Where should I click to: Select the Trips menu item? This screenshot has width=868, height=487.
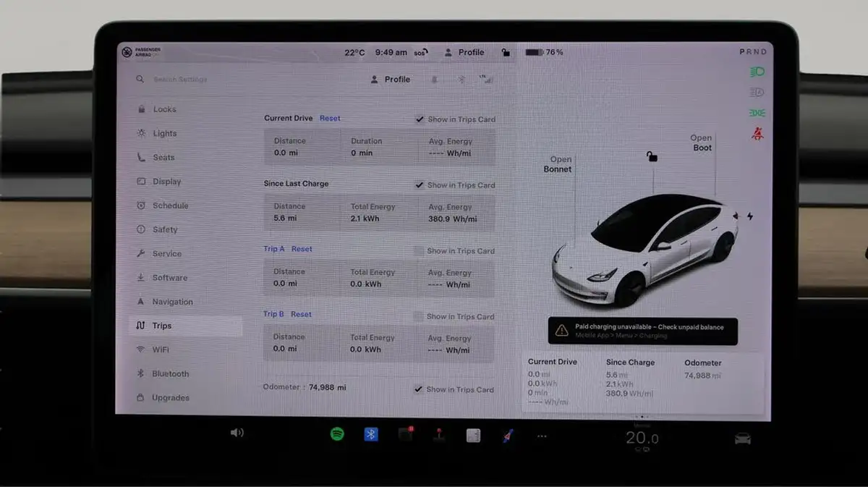tap(185, 326)
